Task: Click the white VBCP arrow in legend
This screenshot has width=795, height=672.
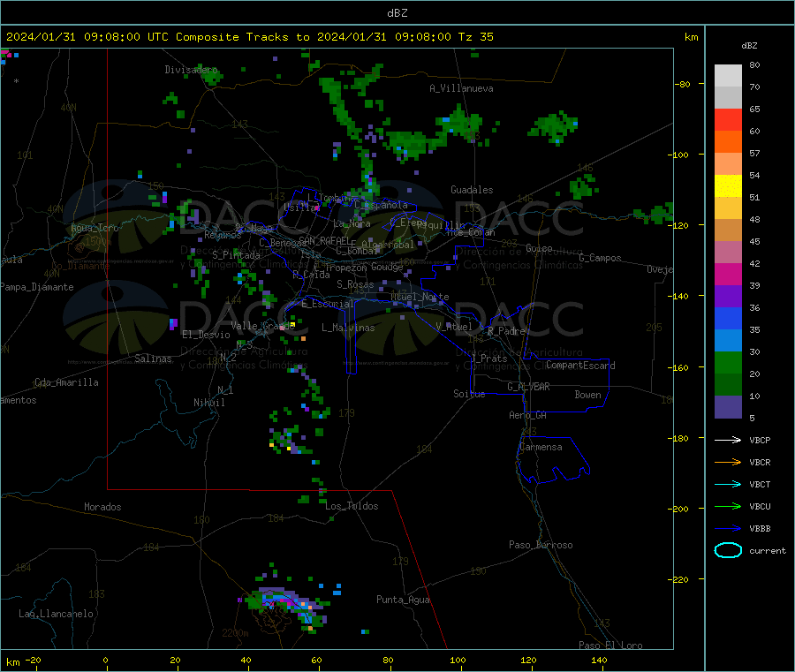Action: (728, 440)
